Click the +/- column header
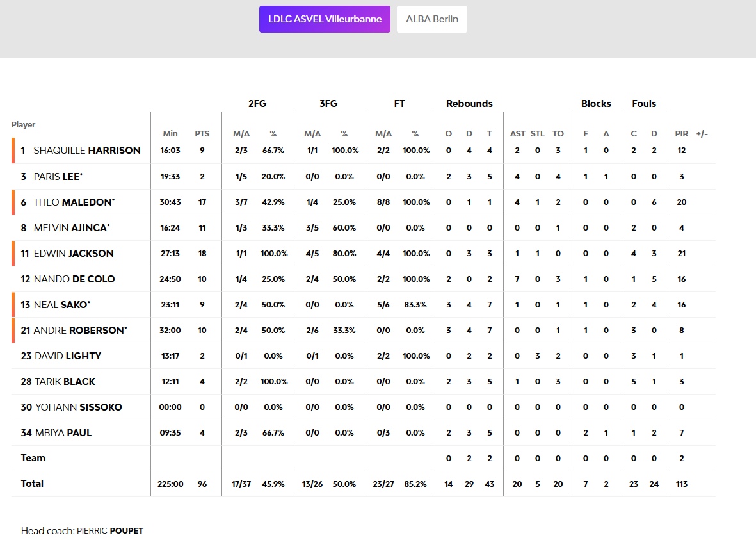 702,134
